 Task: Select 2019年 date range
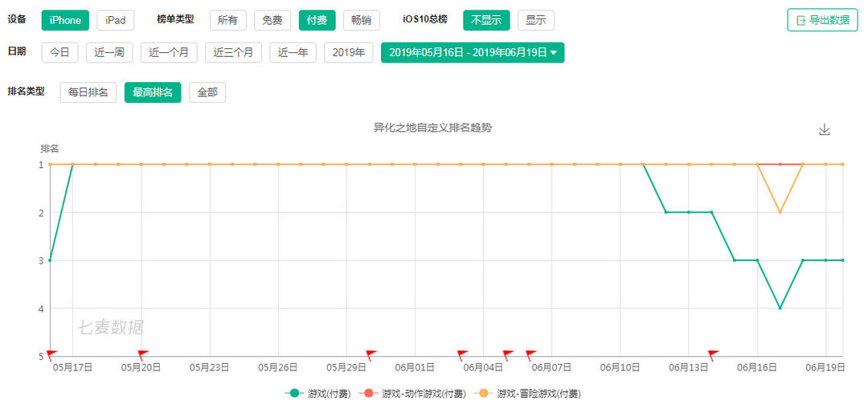coord(349,52)
